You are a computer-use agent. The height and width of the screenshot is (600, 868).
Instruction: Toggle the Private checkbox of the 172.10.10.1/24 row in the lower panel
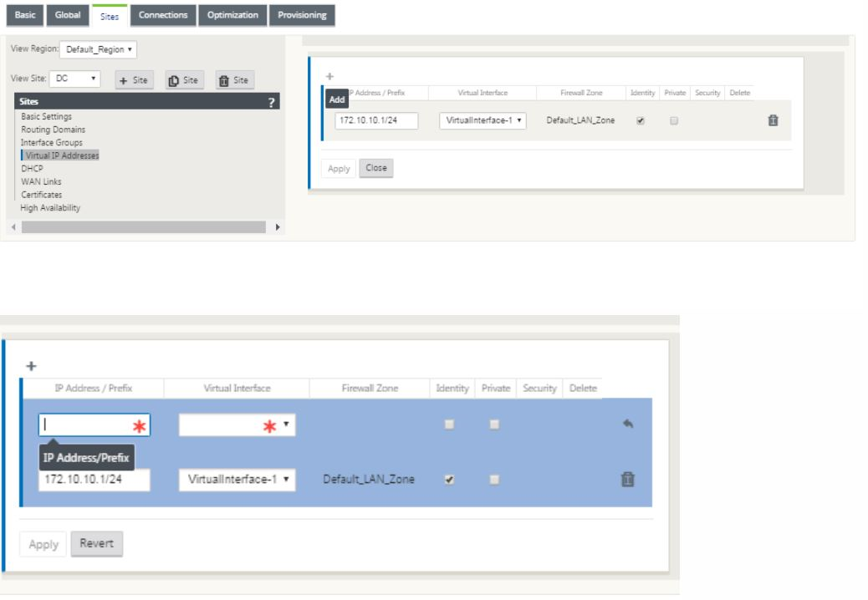coord(494,480)
